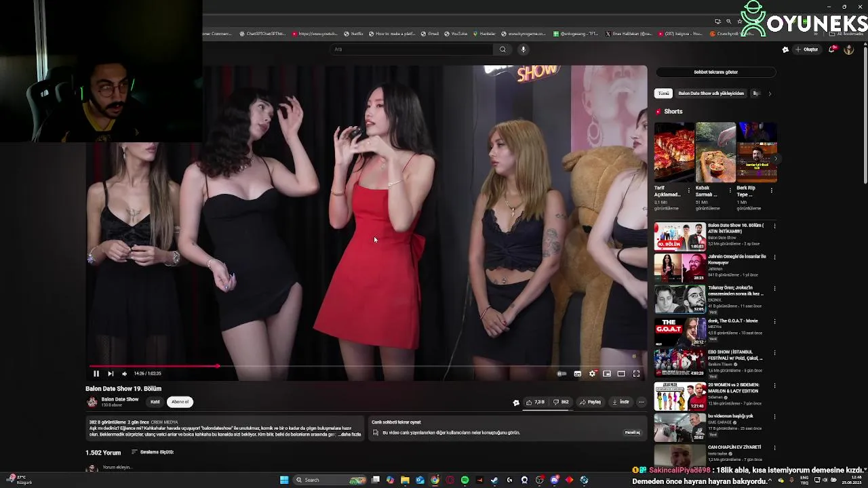Viewport: 868px width, 488px height.
Task: Skip to the next video
Action: pos(111,373)
